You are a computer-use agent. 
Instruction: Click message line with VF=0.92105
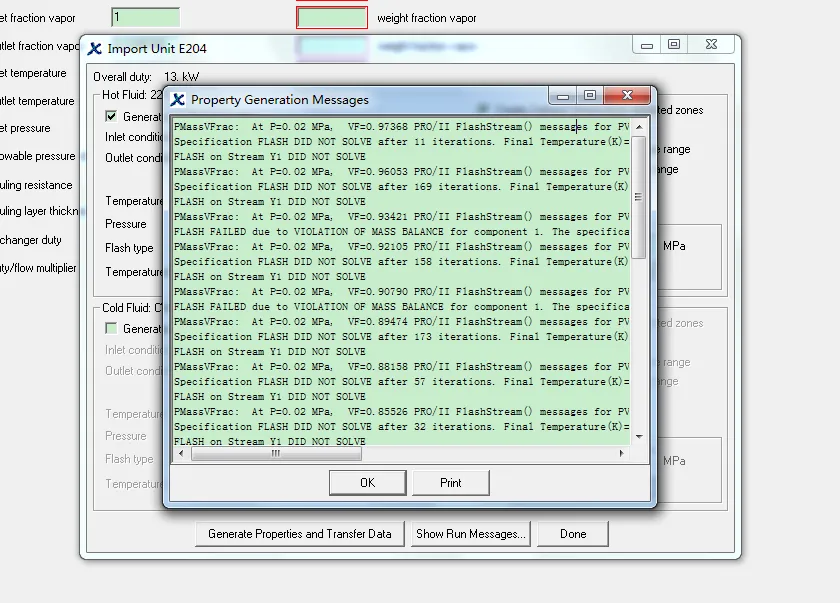pyautogui.click(x=401, y=247)
